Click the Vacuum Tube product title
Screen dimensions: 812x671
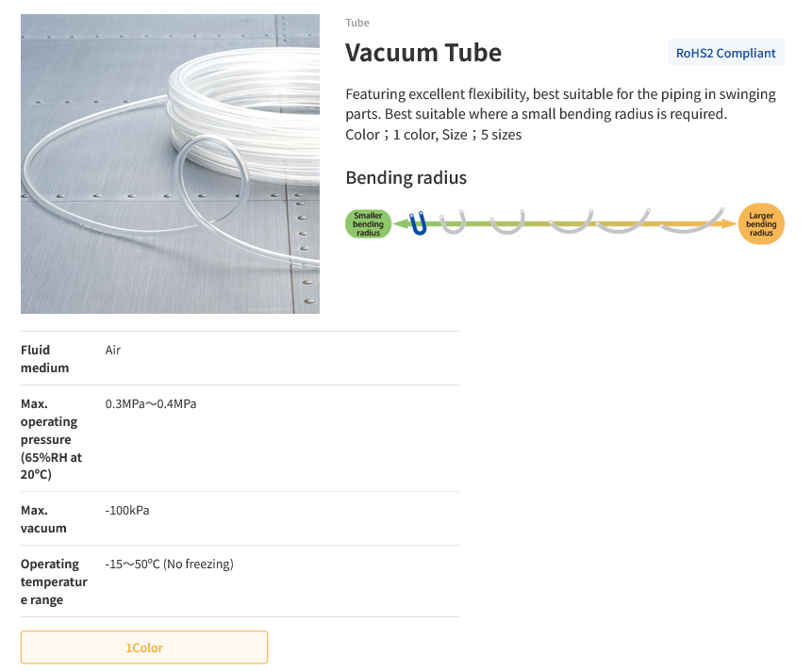[x=423, y=53]
